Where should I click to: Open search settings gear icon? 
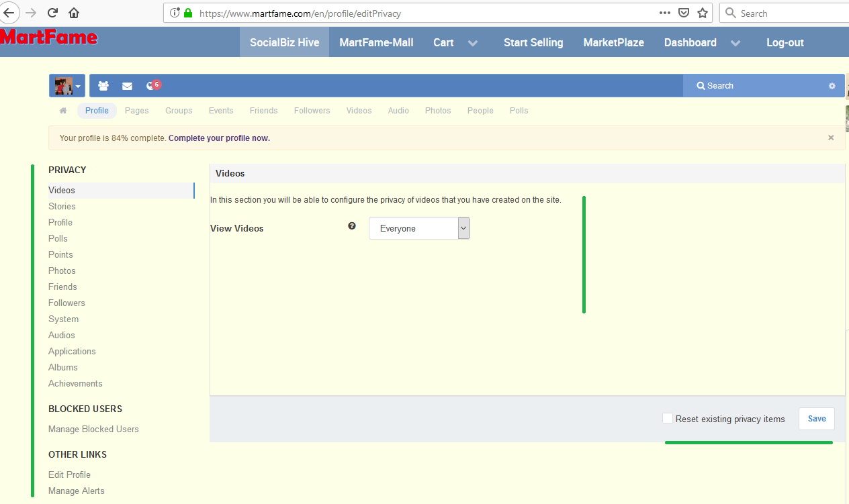[832, 86]
